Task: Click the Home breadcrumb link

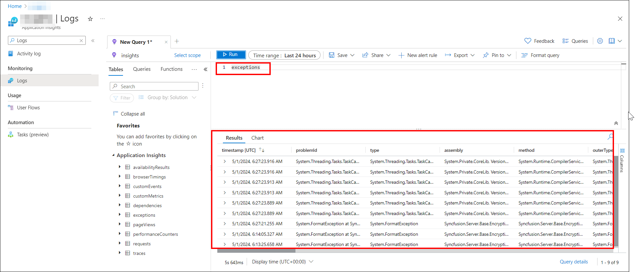Action: pyautogui.click(x=15, y=6)
